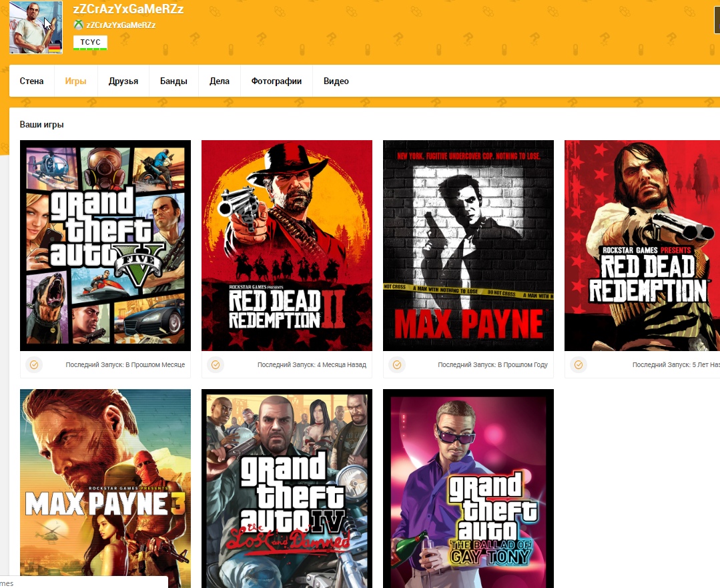Open the Друзья tab
Image resolution: width=720 pixels, height=588 pixels.
click(x=123, y=81)
